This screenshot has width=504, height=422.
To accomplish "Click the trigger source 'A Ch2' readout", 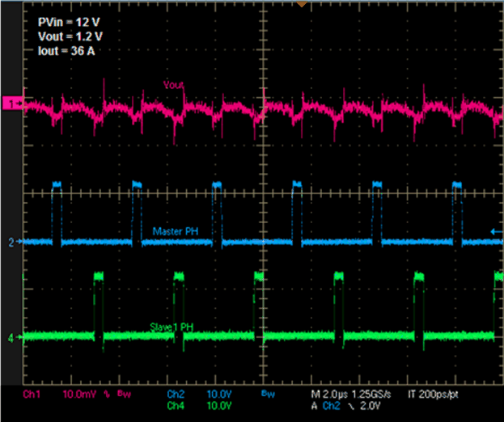I will click(x=325, y=406).
